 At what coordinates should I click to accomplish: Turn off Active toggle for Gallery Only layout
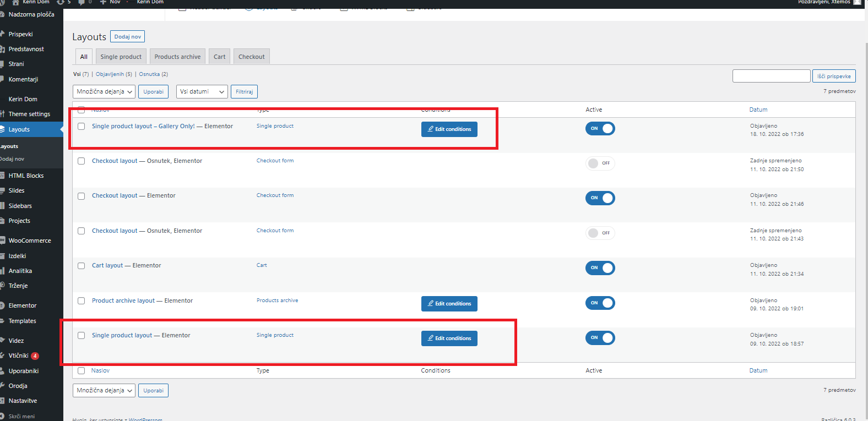pyautogui.click(x=600, y=128)
